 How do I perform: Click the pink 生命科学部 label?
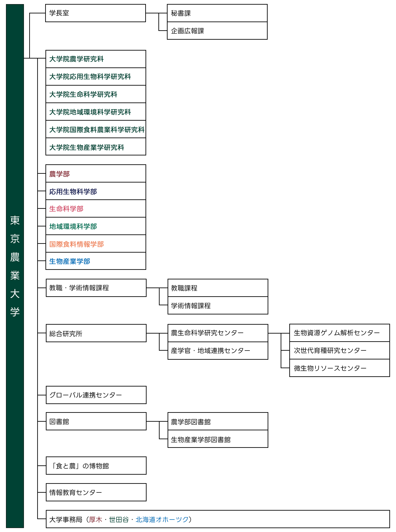pos(66,209)
